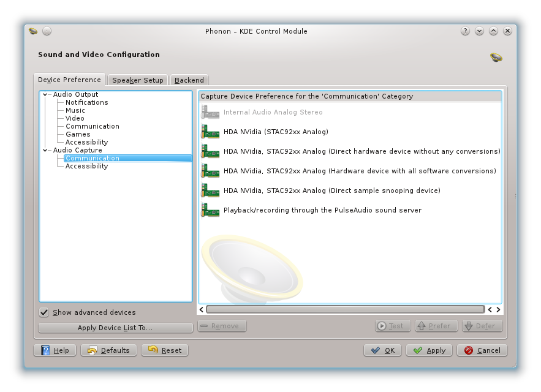Click the Defaults button
541x392 pixels.
point(109,350)
